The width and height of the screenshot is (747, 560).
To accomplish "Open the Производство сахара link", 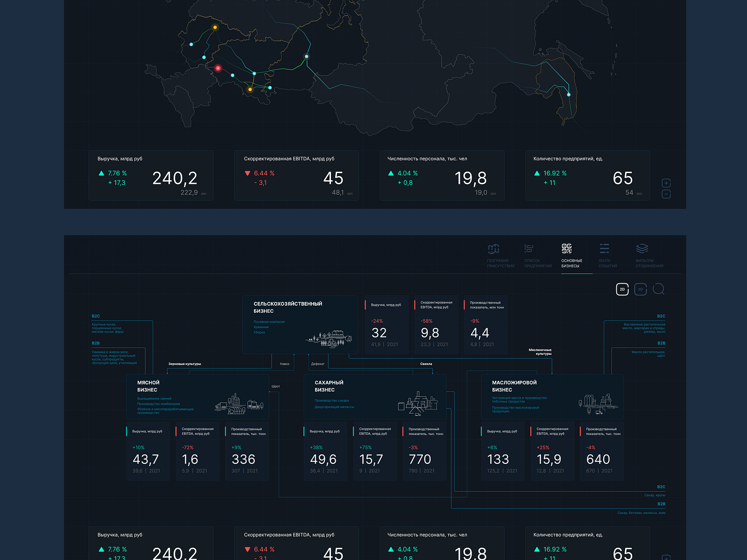I will [x=331, y=400].
